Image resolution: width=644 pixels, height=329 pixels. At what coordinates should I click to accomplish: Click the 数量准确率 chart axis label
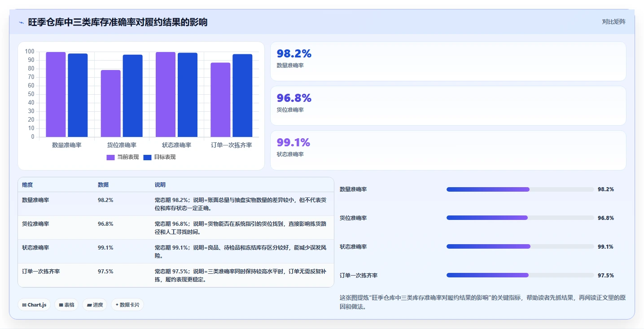pyautogui.click(x=67, y=145)
